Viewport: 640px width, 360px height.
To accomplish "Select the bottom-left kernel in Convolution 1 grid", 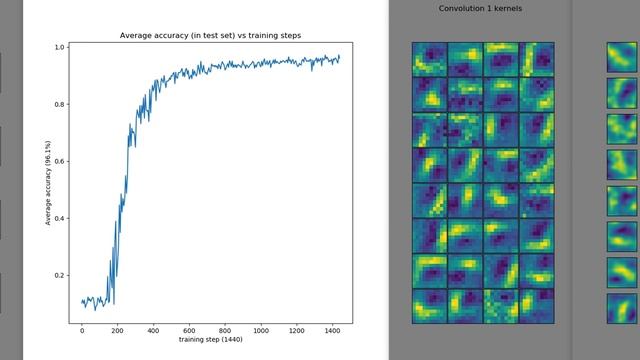I will point(430,306).
